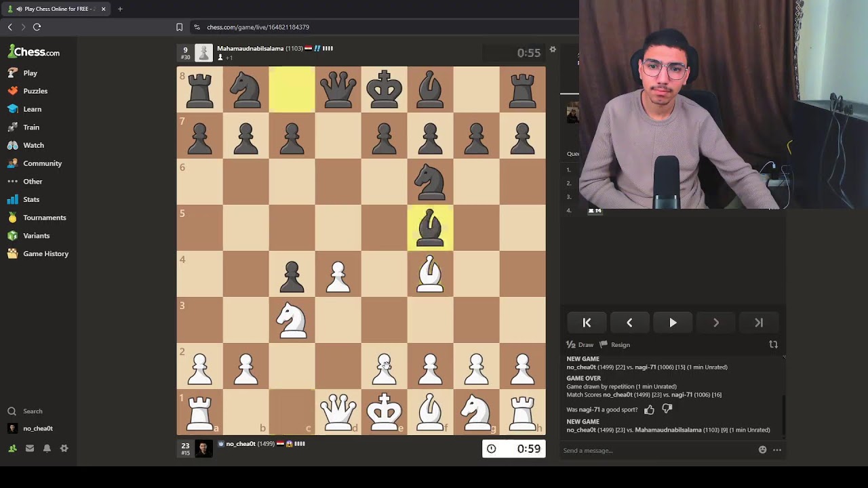Screen dimensions: 868x488
Task: Select the white rook on h1
Action: [522, 411]
